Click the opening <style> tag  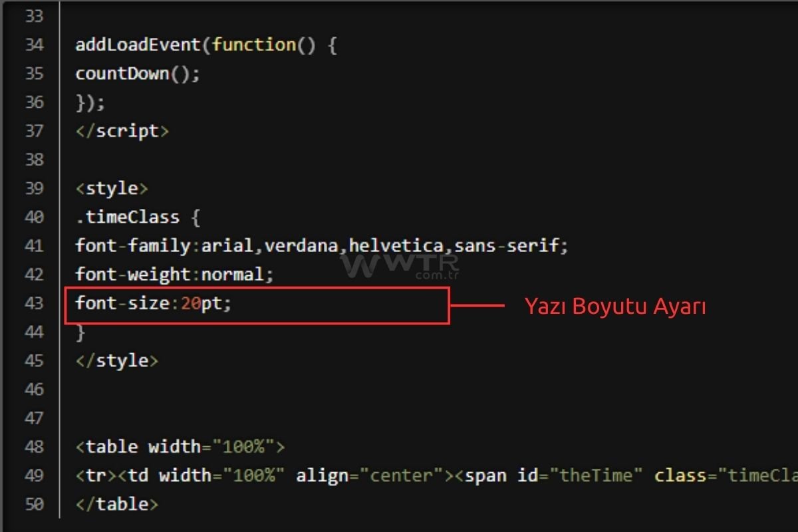[x=112, y=188]
